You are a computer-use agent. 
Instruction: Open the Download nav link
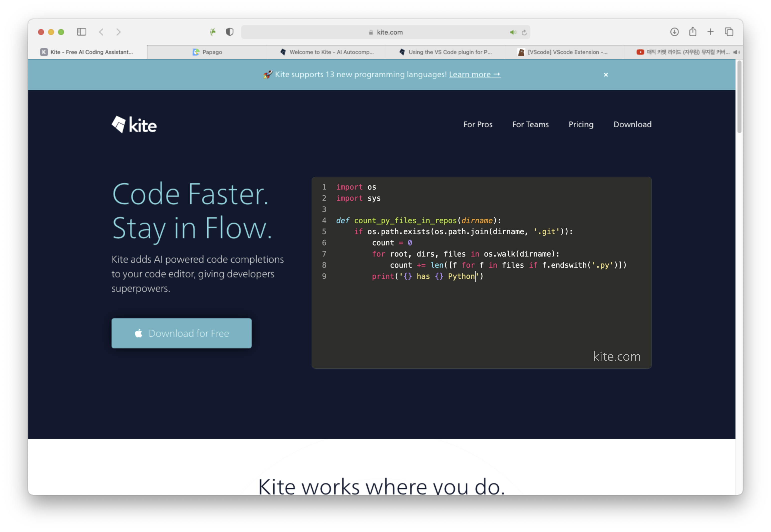632,124
